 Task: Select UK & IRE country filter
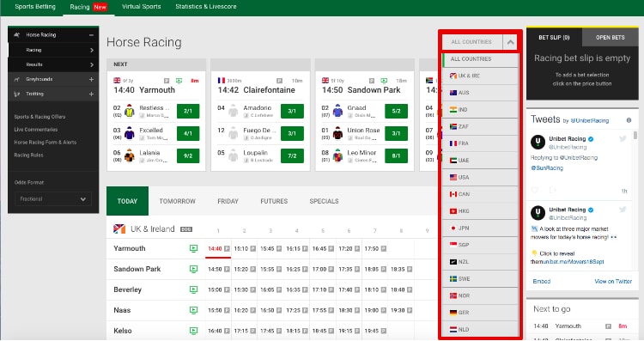(x=480, y=76)
